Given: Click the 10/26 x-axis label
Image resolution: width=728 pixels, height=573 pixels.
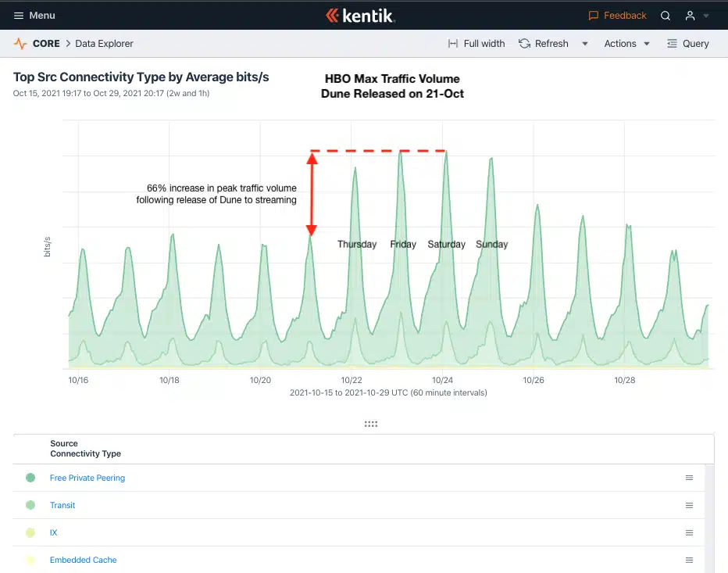Looking at the screenshot, I should [534, 380].
